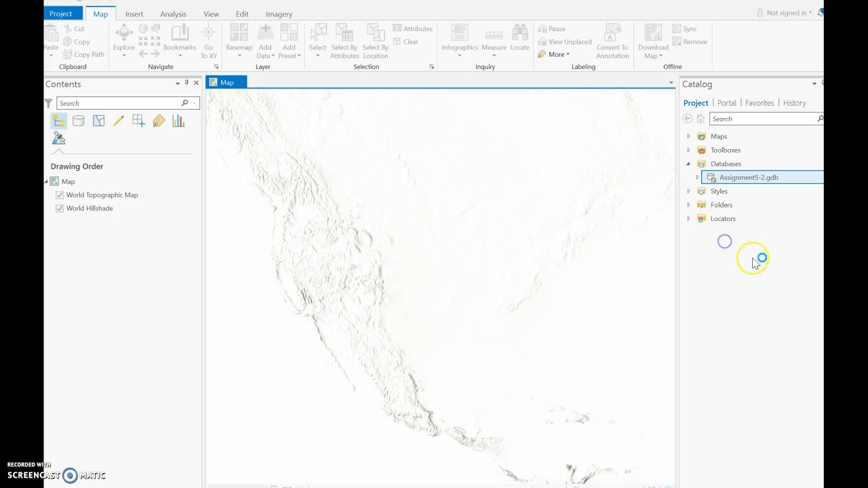Screen dimensions: 868x488
Task: Switch to the Analysis ribbon tab
Action: coord(173,14)
